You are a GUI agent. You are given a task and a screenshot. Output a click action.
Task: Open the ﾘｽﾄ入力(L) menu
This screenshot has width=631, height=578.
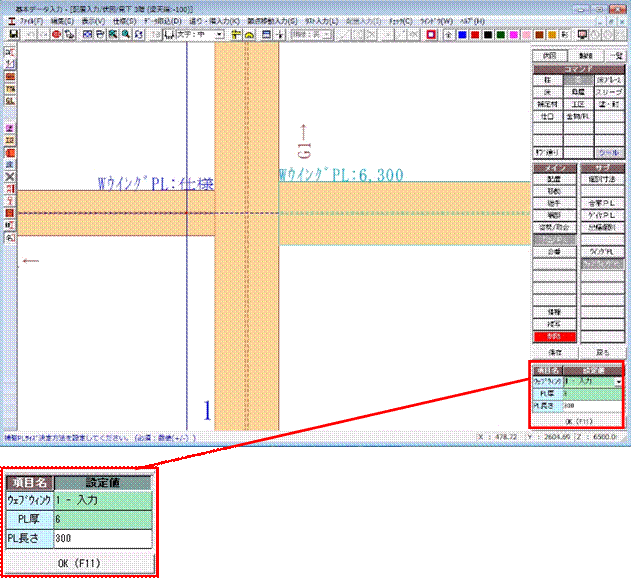322,21
